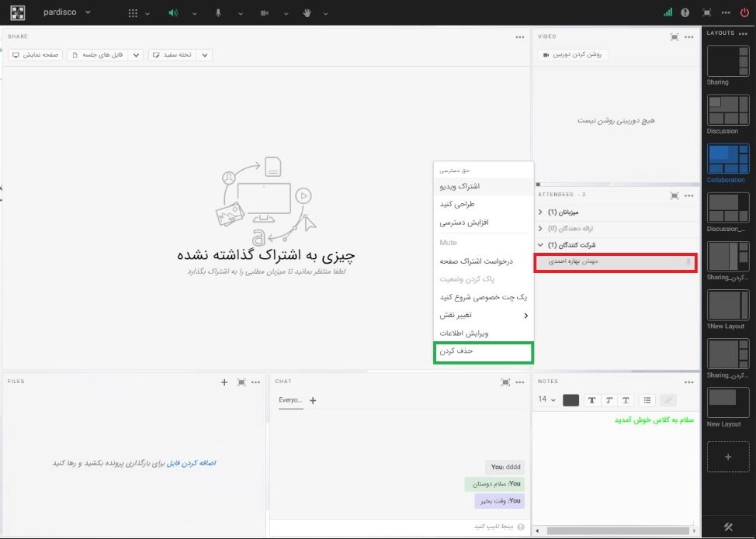Expand the میزبانان (1) group
This screenshot has width=756, height=539.
tap(540, 212)
